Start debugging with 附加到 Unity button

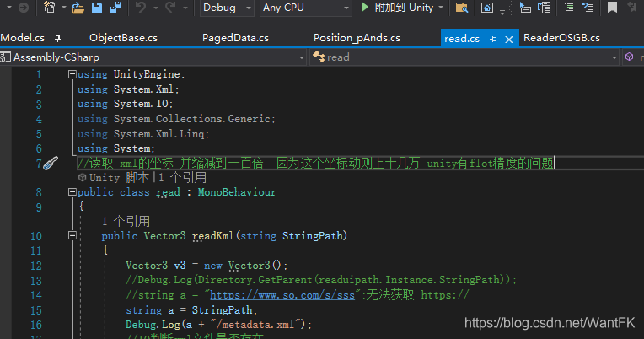[396, 8]
